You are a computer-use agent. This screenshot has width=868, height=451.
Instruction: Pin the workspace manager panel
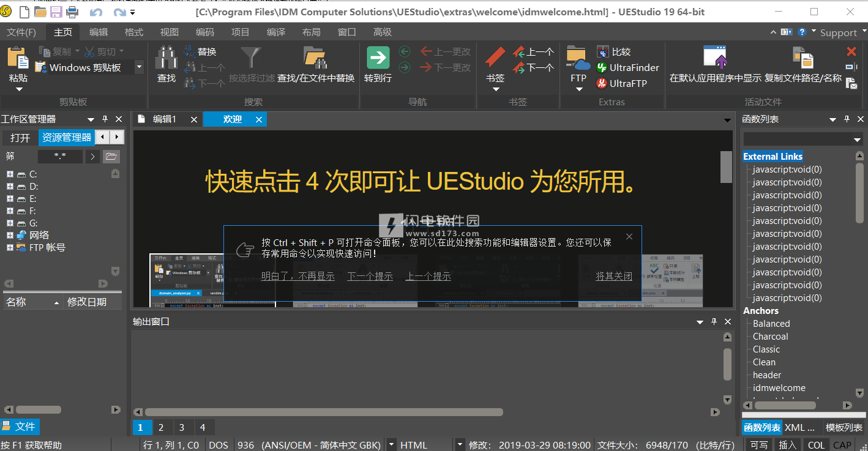coord(105,119)
